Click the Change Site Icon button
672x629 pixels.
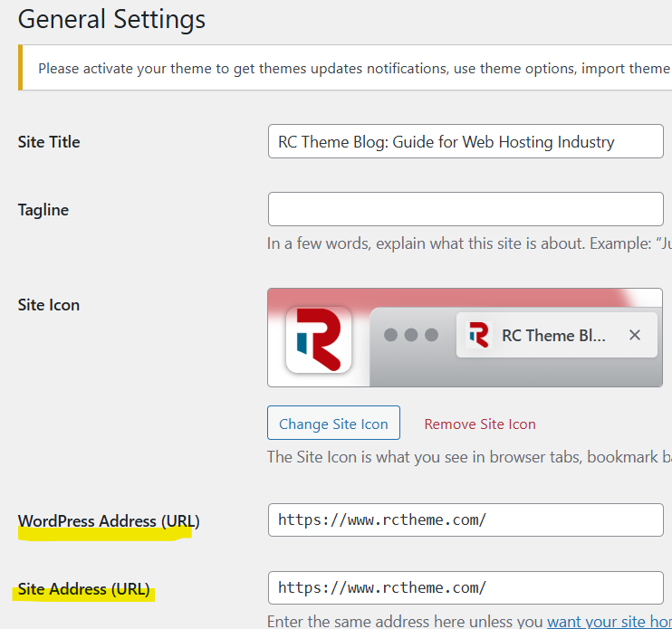[x=333, y=423]
